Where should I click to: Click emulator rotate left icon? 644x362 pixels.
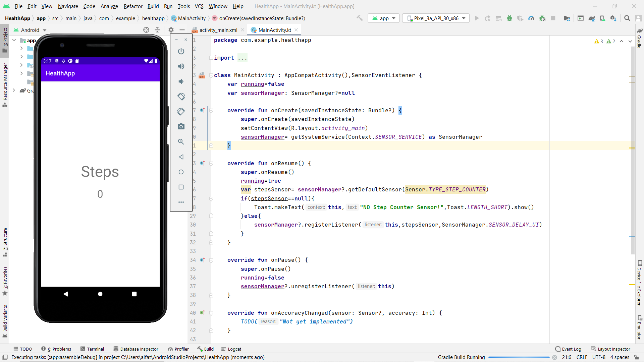[x=181, y=97]
